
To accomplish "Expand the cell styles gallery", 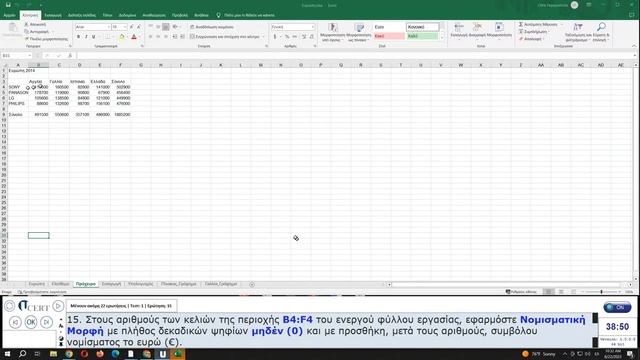I will (442, 38).
